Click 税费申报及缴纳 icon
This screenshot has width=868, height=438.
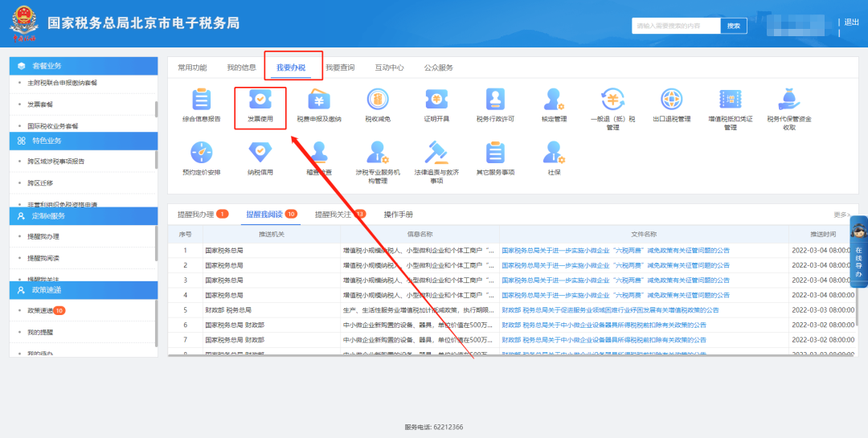tap(319, 101)
